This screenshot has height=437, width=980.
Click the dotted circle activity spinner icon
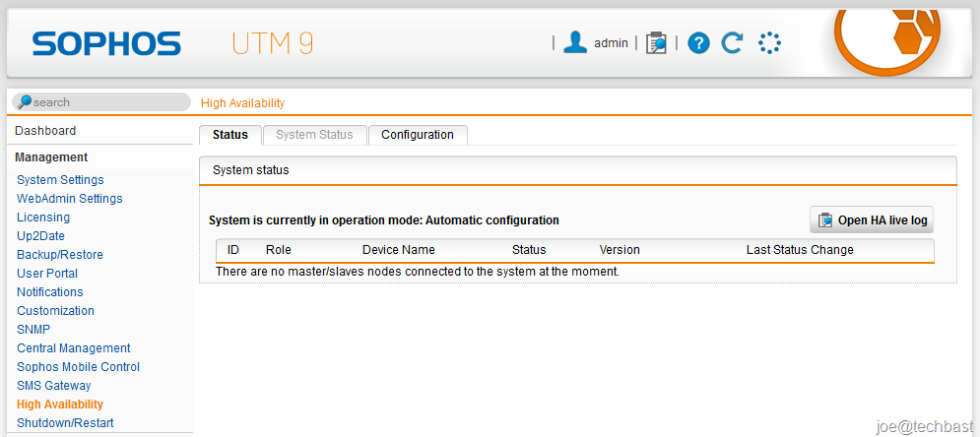(x=769, y=43)
